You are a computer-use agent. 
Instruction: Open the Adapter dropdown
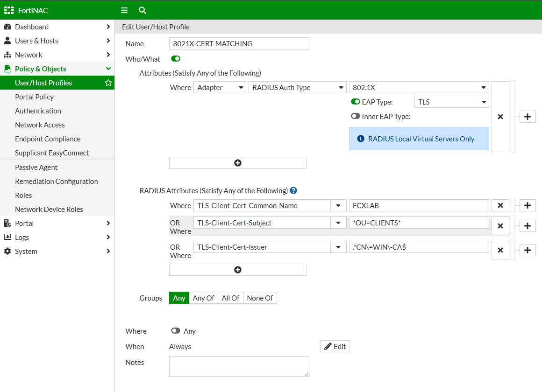click(x=220, y=88)
